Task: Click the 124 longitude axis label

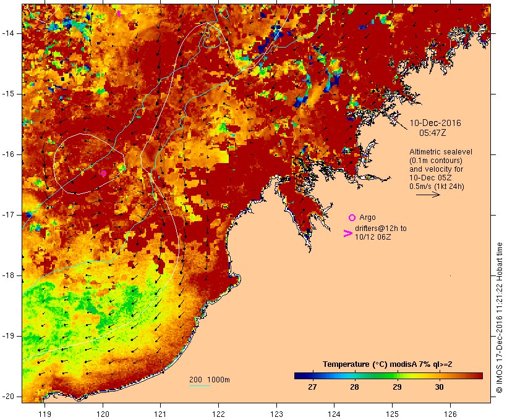Action: coord(334,414)
